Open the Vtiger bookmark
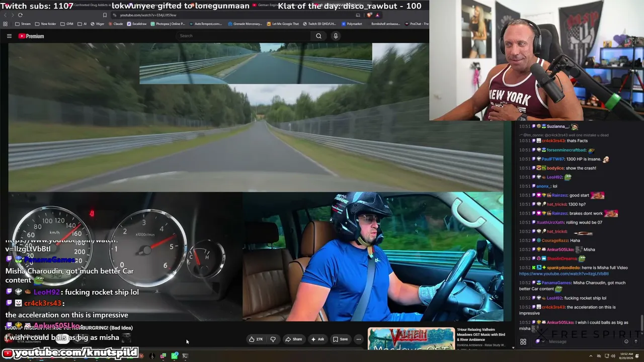This screenshot has width=644, height=362. tap(98, 24)
